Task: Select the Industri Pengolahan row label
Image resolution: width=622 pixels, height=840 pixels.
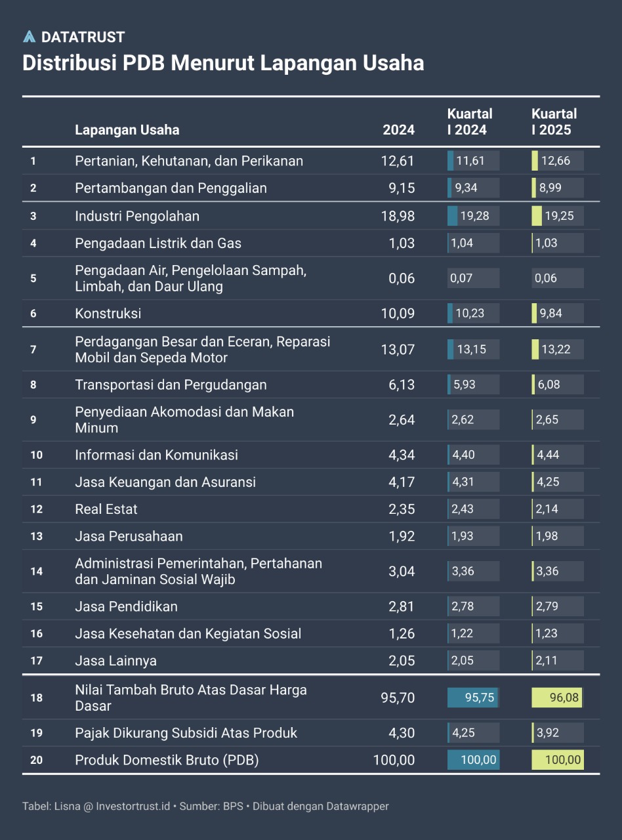Action: [x=137, y=216]
